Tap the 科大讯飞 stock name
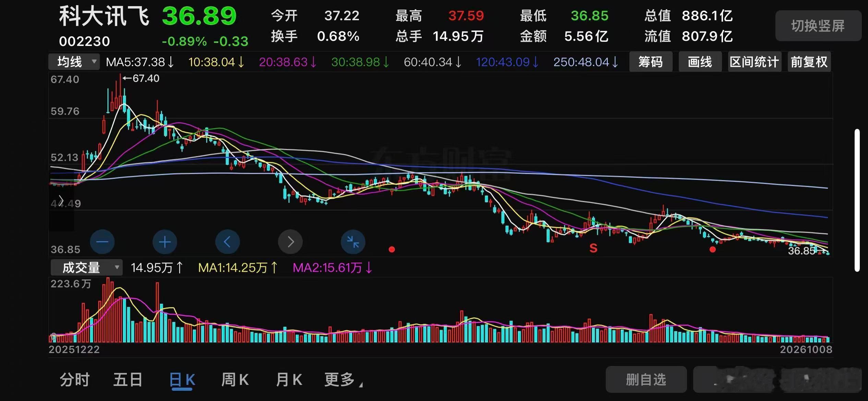Image resolution: width=868 pixels, height=401 pixels. tap(104, 16)
